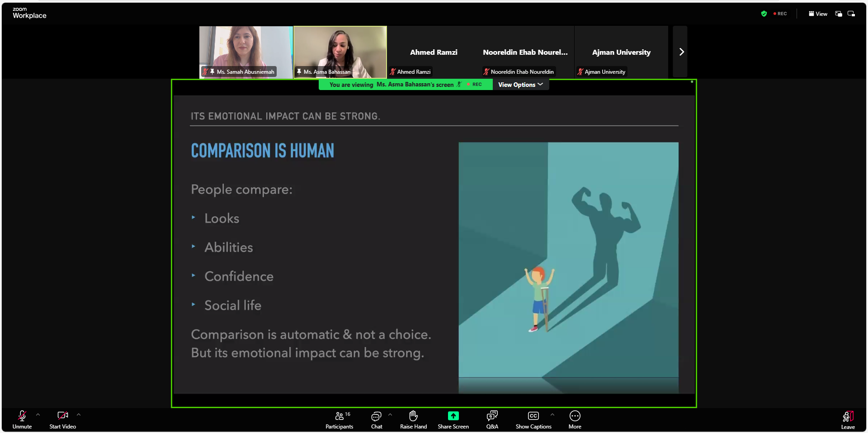Image resolution: width=868 pixels, height=433 pixels.
Task: Toggle Show Captions on
Action: [533, 419]
